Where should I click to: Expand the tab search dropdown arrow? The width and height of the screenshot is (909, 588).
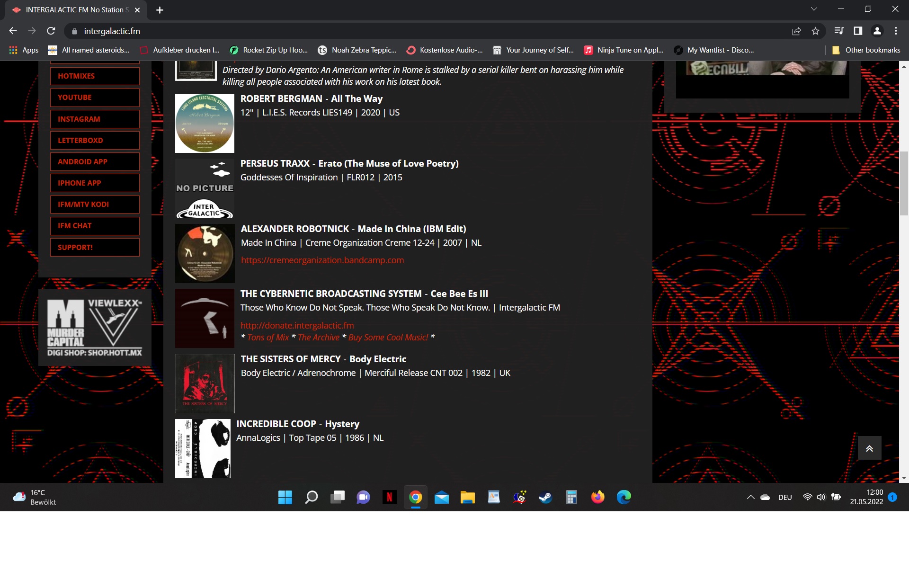(814, 9)
